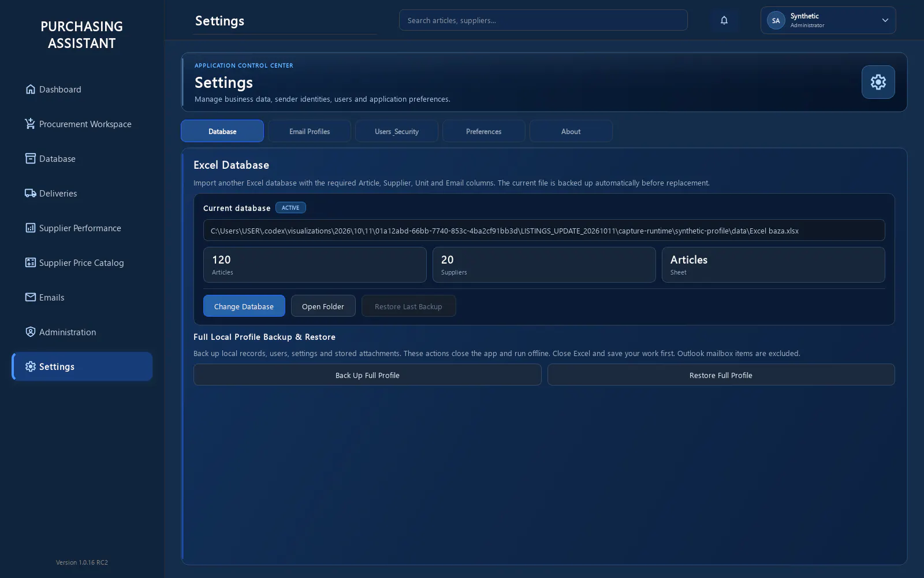Click the large gear icon in Settings header
This screenshot has width=924, height=578.
[x=878, y=82]
